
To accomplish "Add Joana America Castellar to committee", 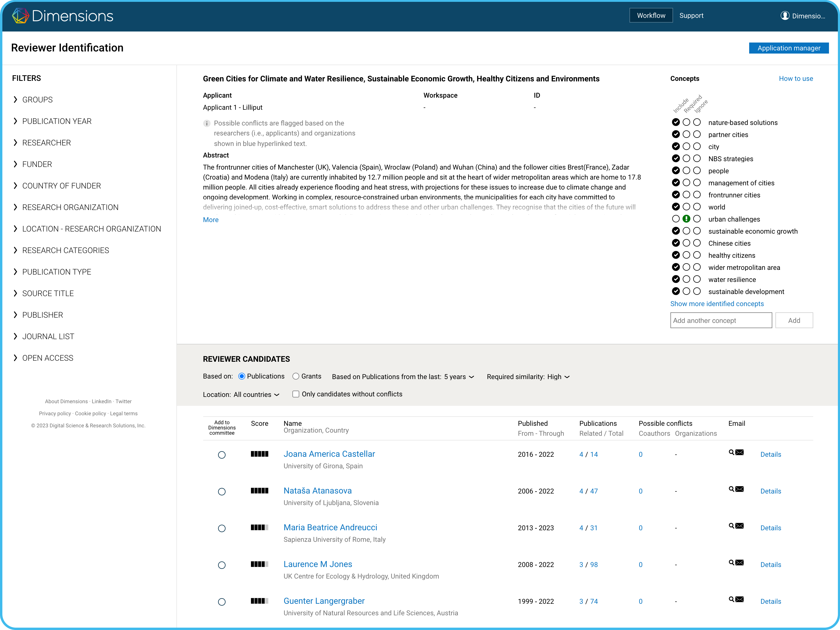I will pos(222,455).
